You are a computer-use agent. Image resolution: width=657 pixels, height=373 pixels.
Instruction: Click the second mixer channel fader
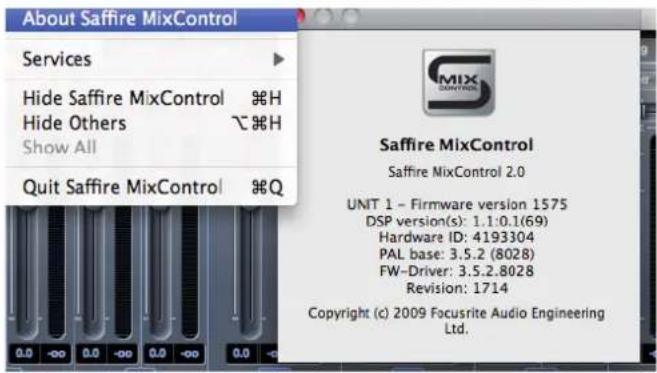click(x=93, y=272)
